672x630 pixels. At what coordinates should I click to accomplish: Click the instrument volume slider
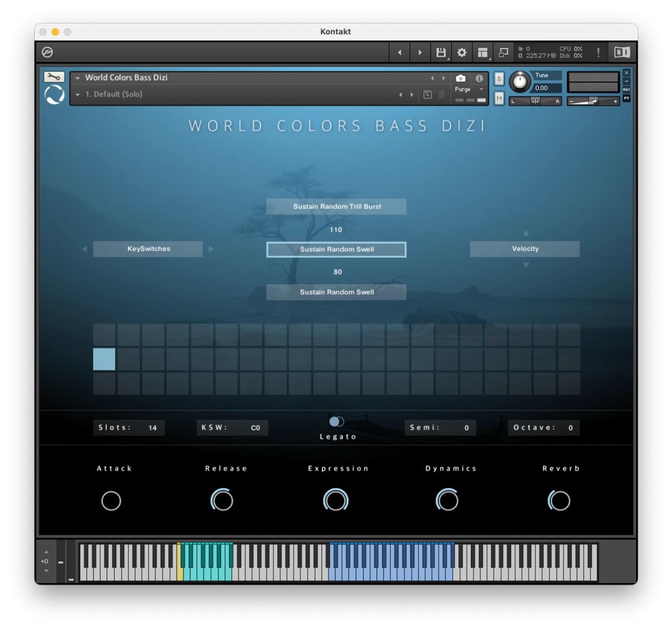pos(593,101)
